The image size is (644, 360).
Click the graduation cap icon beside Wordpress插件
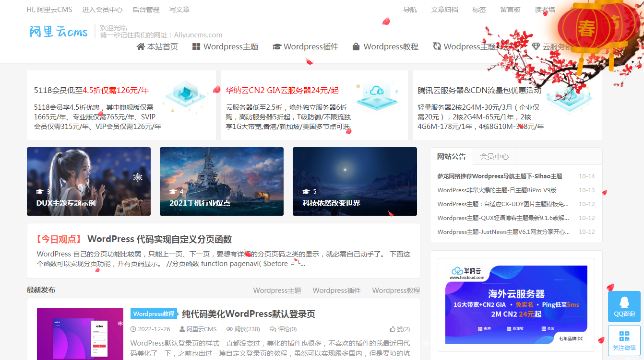[x=277, y=46]
